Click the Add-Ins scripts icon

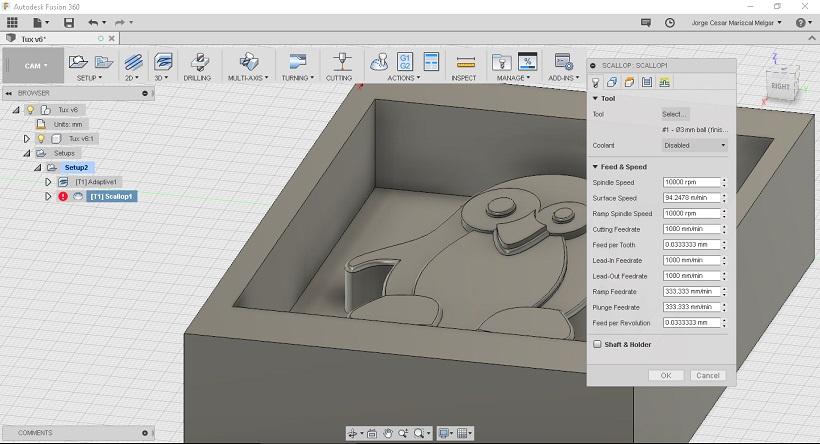coord(564,62)
